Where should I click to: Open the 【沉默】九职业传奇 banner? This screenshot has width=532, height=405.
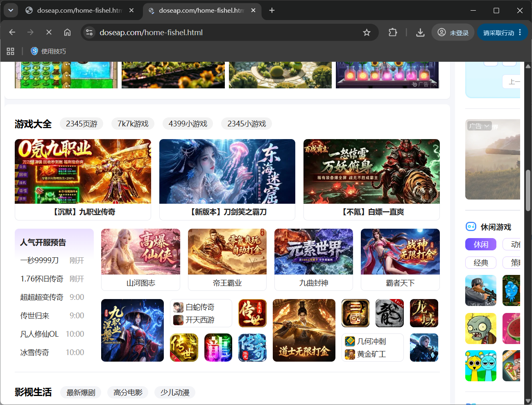click(83, 180)
